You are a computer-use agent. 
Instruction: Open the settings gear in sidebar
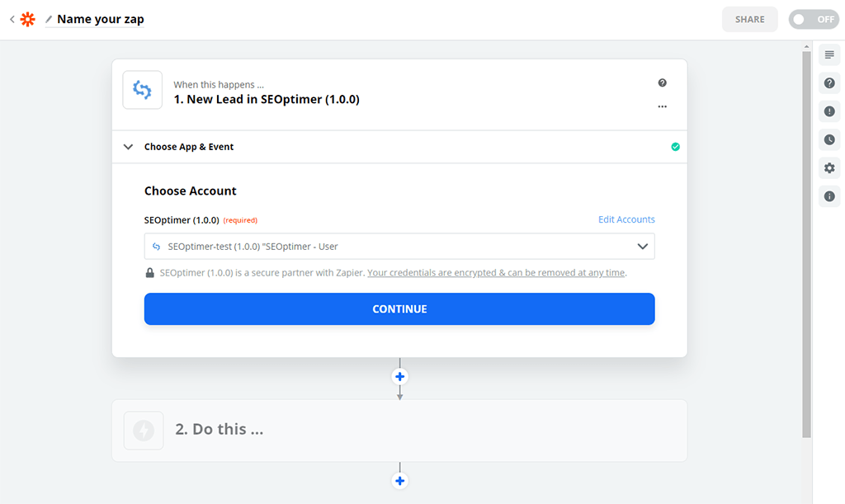829,168
